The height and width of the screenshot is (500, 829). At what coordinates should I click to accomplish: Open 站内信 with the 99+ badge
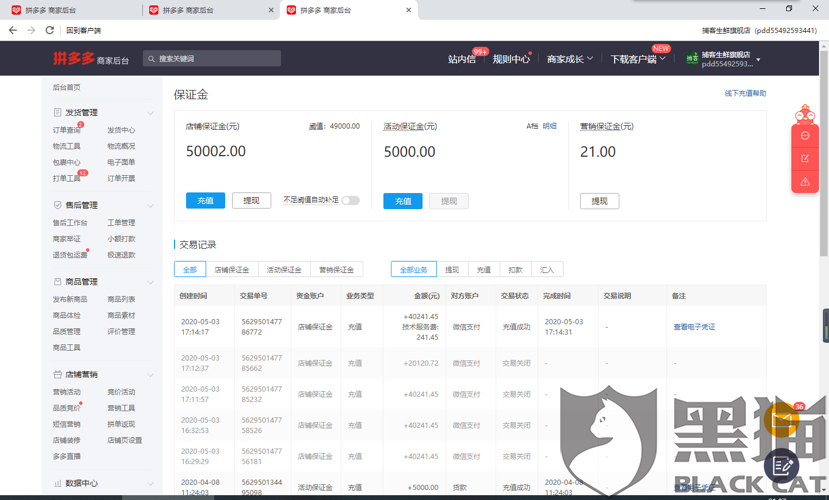click(462, 59)
